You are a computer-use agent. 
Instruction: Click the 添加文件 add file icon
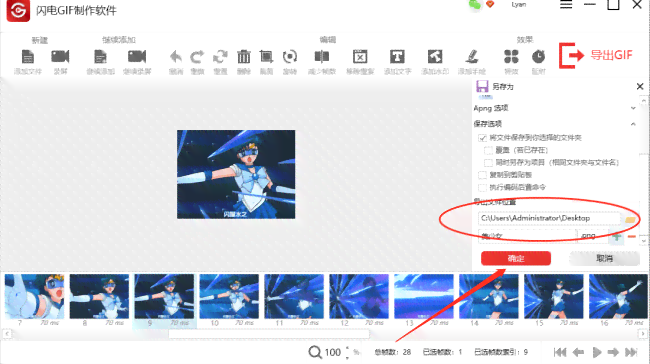click(x=28, y=56)
